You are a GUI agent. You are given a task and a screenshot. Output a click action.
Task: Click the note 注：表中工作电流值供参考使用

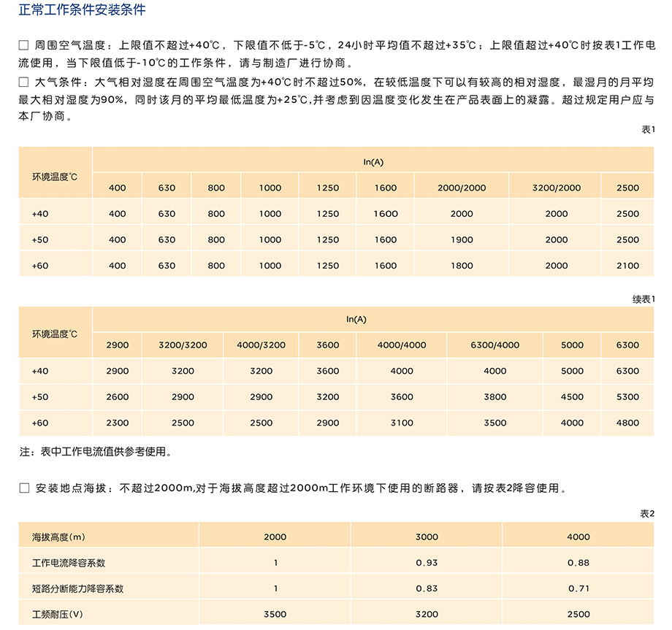(x=96, y=452)
